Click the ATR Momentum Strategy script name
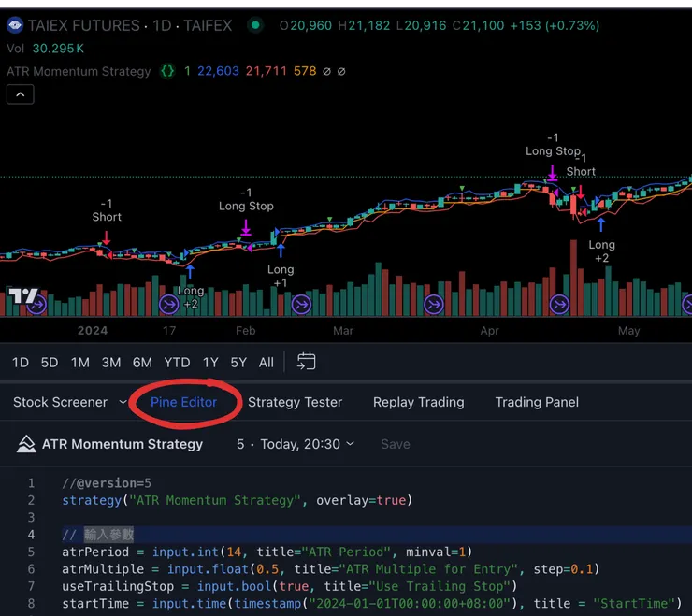The image size is (692, 616). tap(123, 444)
